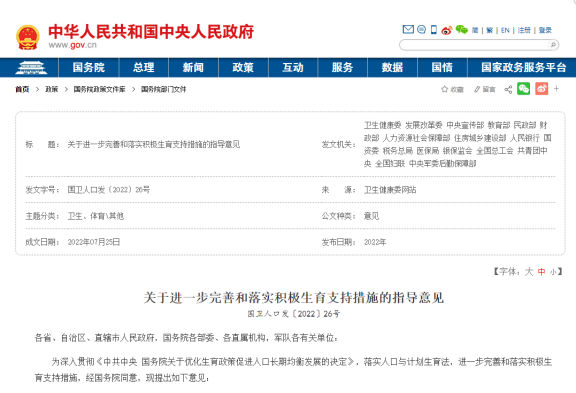Click source 卫生健康委网站
Viewport: 576px width, 393px height.
tap(390, 190)
